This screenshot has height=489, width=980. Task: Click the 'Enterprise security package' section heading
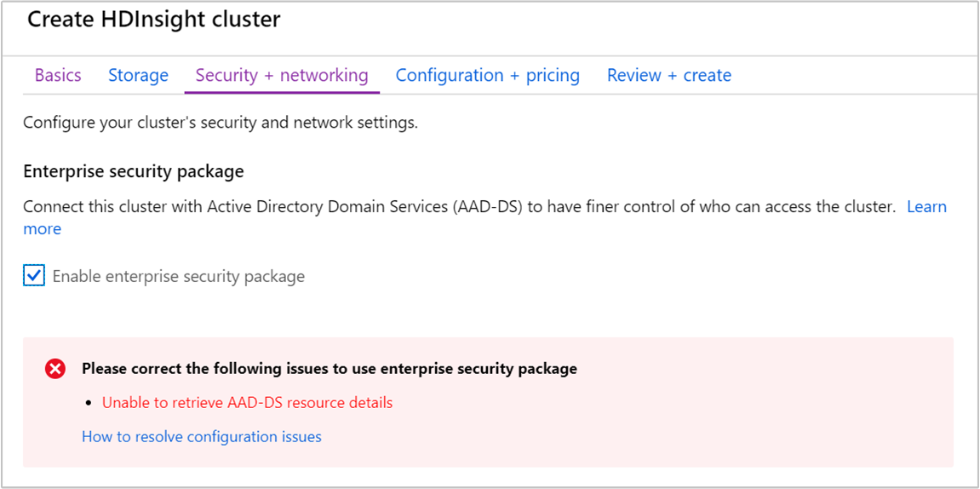134,171
